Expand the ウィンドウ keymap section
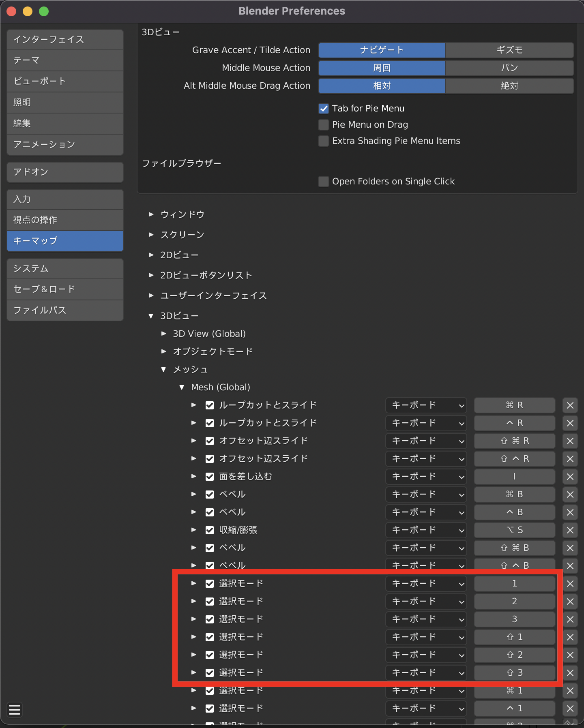Screen dimensions: 584x728 pyautogui.click(x=151, y=214)
